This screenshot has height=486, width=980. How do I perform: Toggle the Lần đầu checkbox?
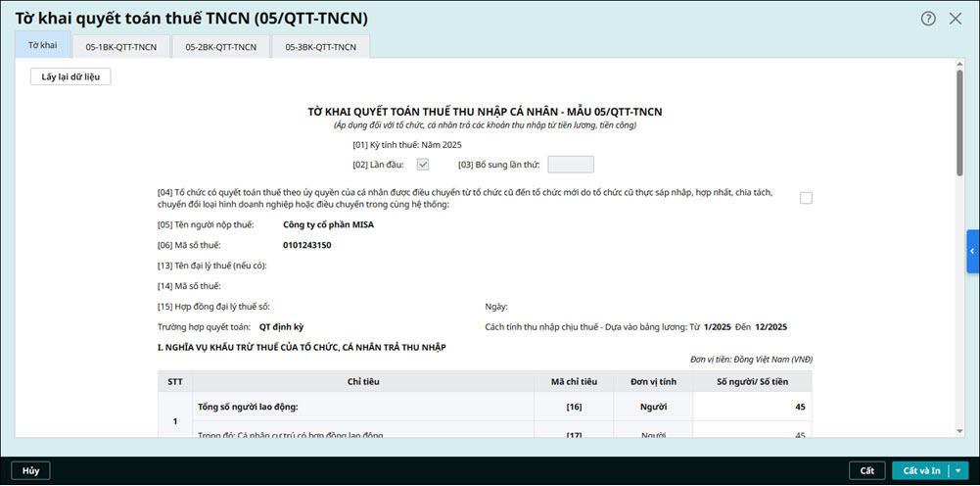(x=423, y=165)
